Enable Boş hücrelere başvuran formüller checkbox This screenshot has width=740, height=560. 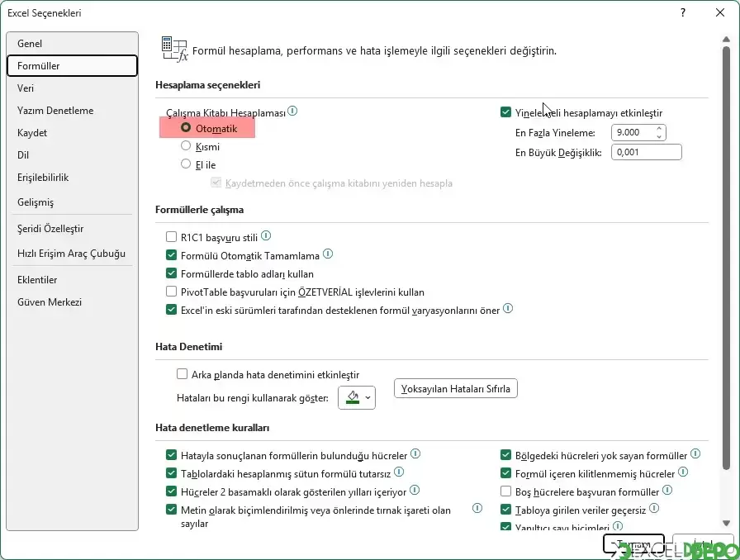tap(506, 491)
